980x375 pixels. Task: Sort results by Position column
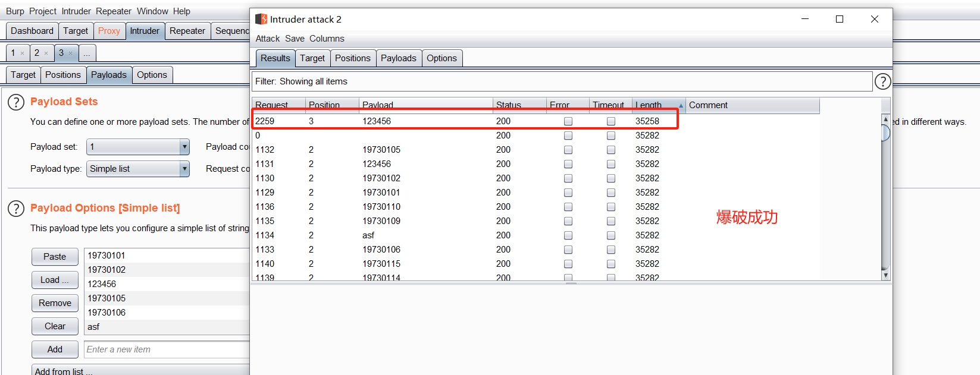click(332, 105)
